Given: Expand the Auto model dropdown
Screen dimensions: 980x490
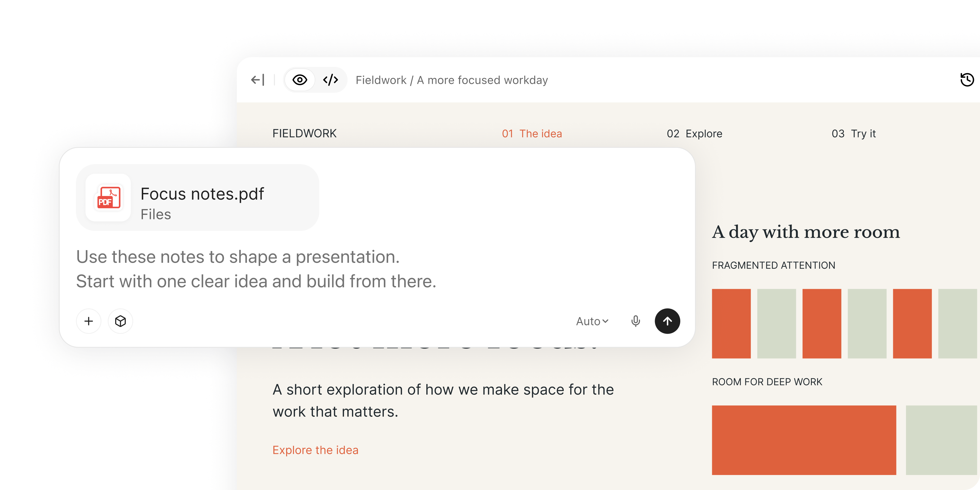Looking at the screenshot, I should pos(592,321).
